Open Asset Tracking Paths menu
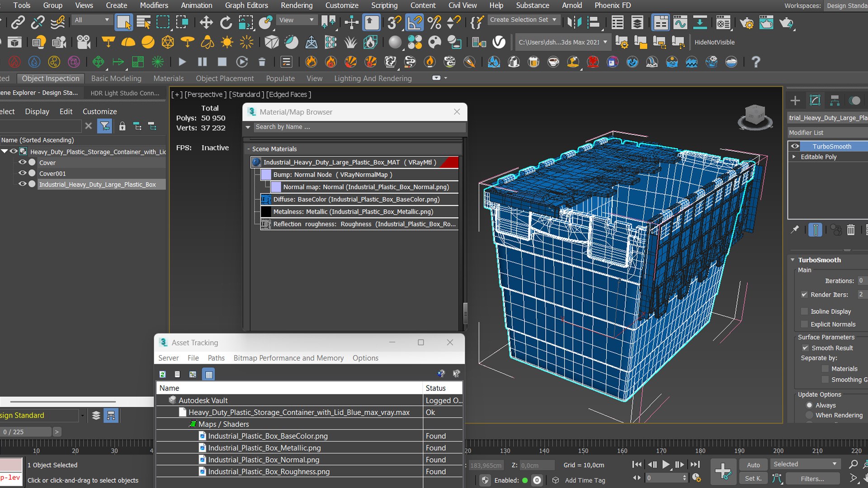 coord(216,358)
